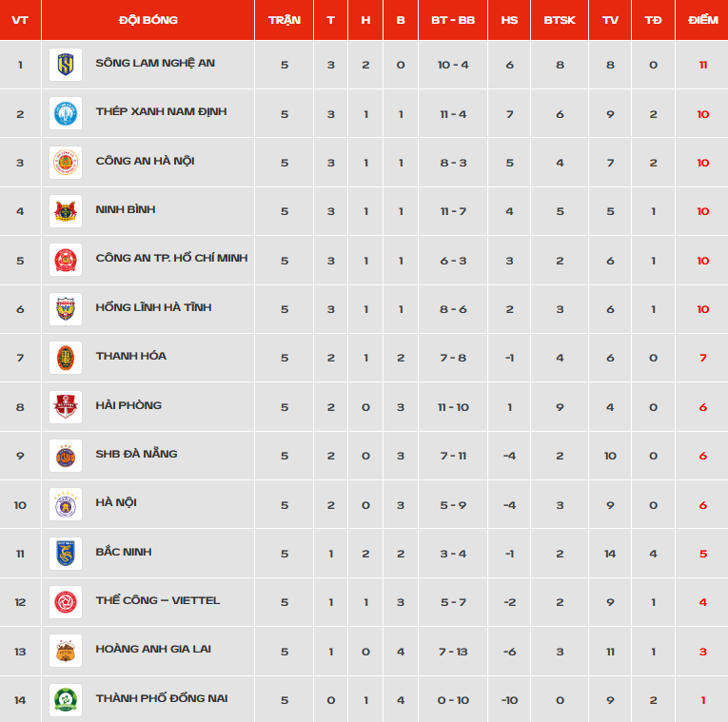
Task: Open the Công An Hà Nội team crest
Action: click(66, 163)
